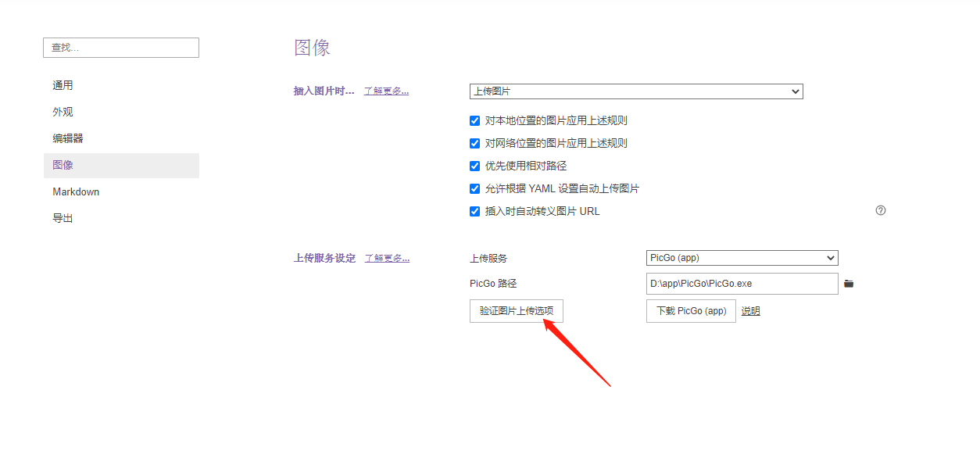Open 通用 settings section
980x458 pixels.
coord(121,86)
